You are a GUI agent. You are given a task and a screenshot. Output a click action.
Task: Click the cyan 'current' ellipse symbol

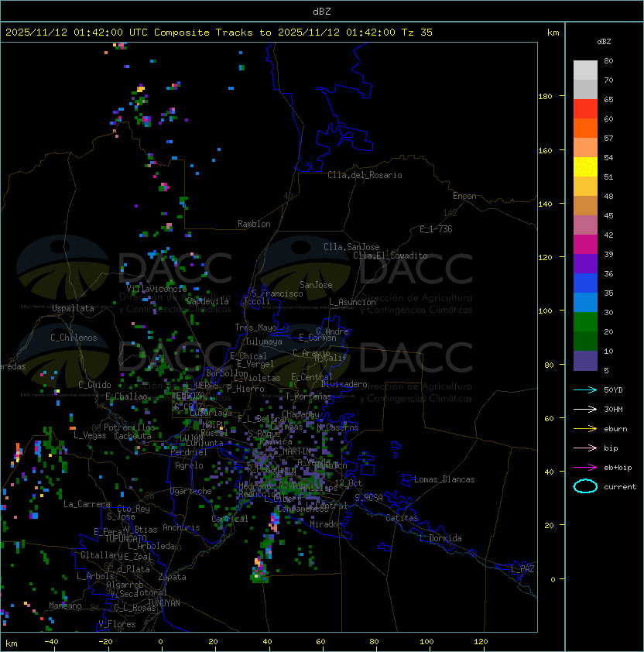(x=585, y=486)
